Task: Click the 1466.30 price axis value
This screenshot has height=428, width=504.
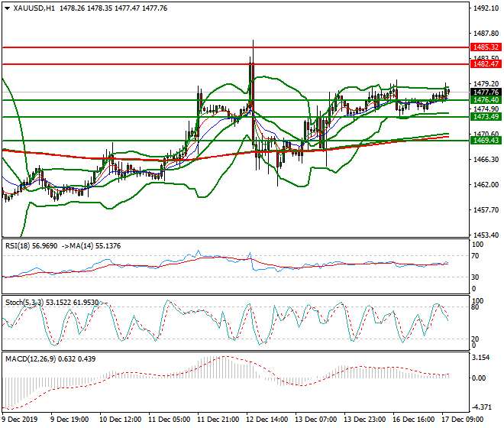Action: (486, 160)
